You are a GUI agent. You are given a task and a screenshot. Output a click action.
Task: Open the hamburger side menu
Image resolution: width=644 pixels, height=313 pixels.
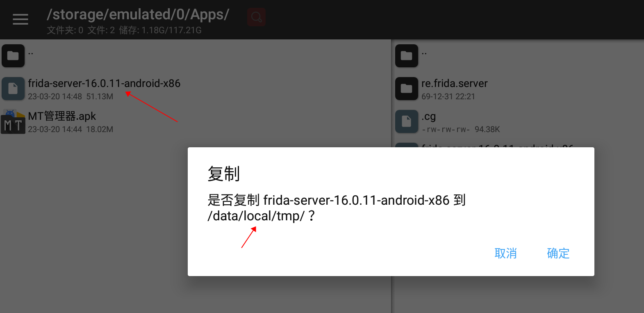pos(20,19)
